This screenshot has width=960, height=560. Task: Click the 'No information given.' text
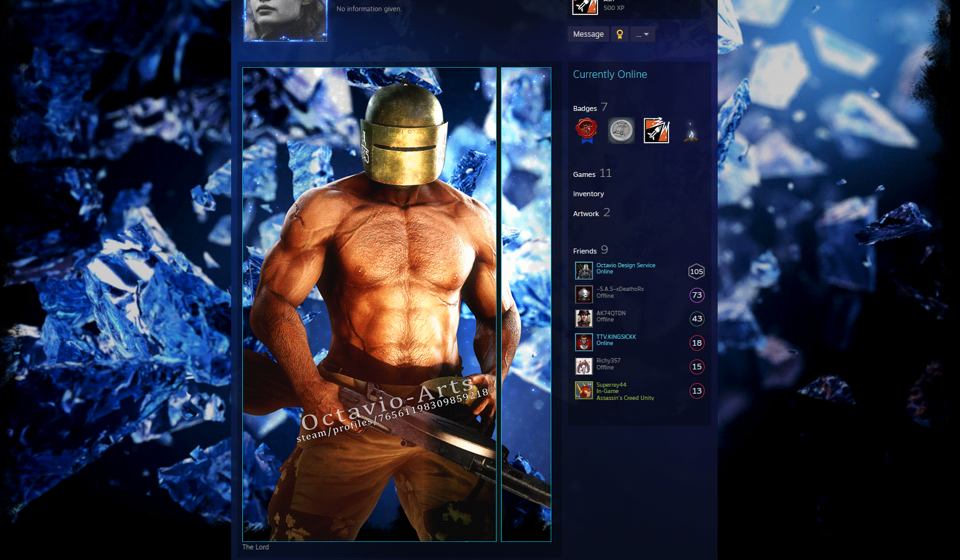[369, 9]
